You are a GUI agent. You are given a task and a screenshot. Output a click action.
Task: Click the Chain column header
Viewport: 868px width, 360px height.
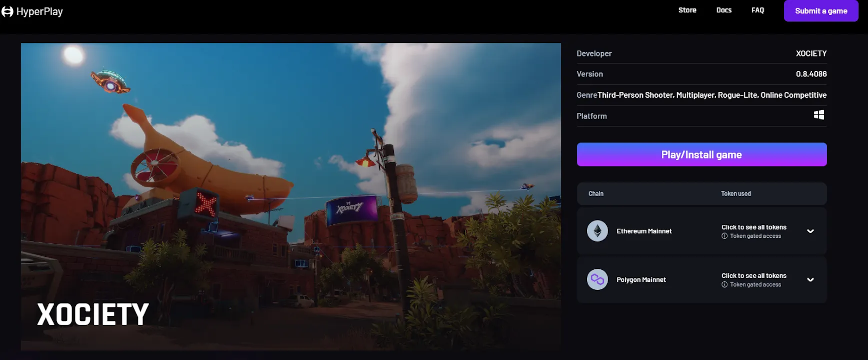(x=596, y=194)
